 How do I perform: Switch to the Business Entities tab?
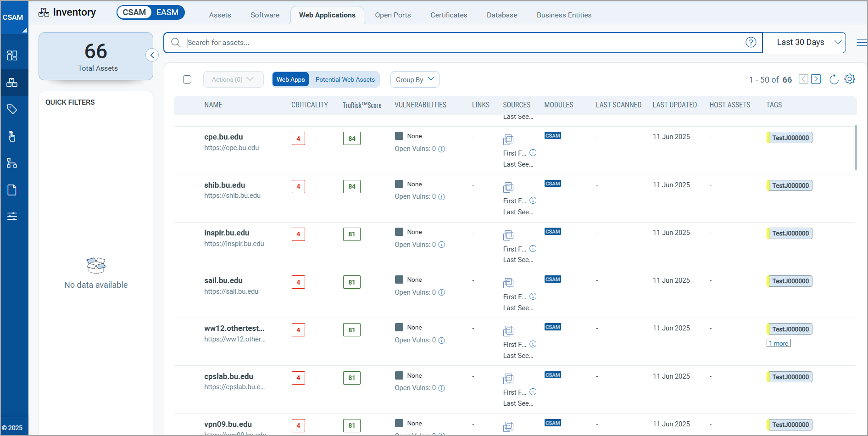(564, 15)
